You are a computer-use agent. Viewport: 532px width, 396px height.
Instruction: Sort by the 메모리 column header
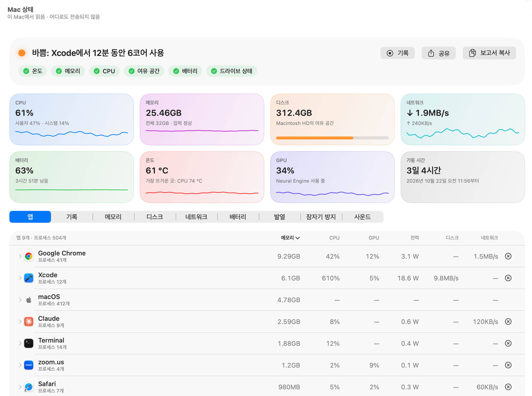290,238
